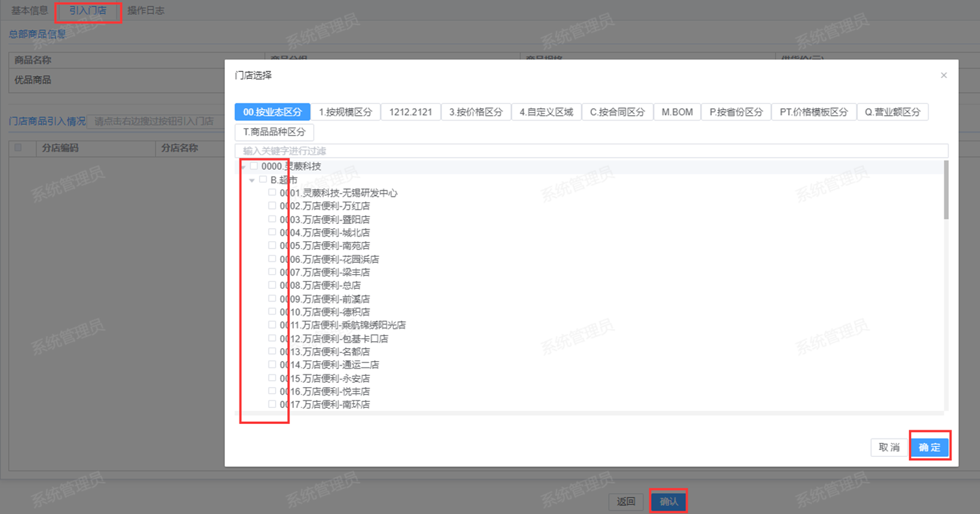Select Q.营业额区分 tab

(x=893, y=112)
